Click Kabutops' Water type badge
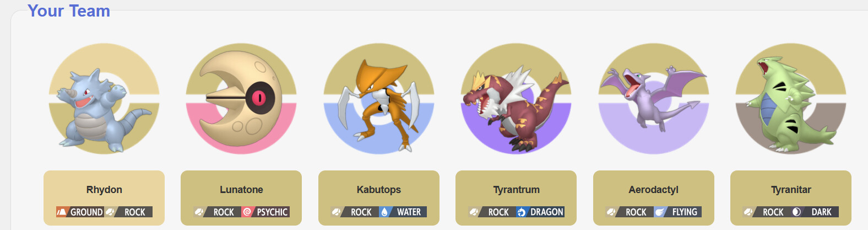 point(403,212)
